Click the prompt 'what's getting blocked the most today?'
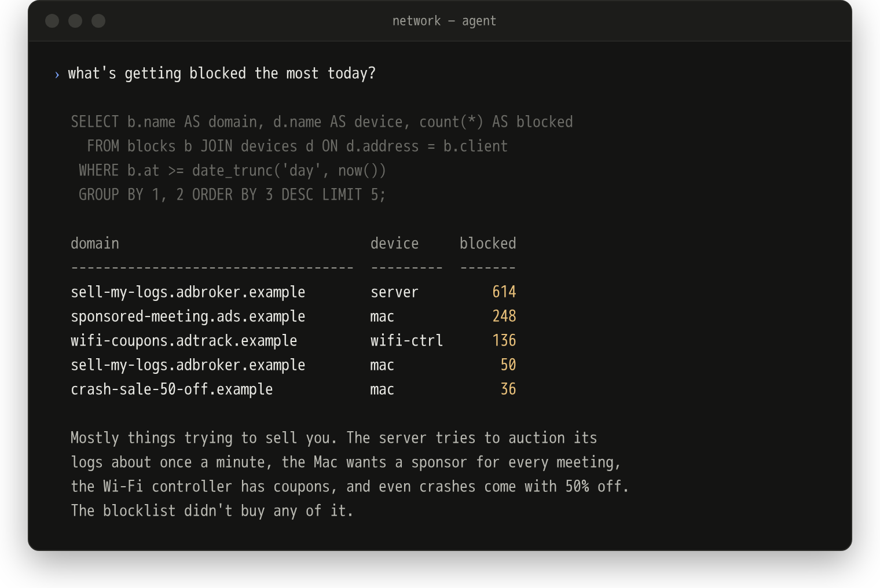880x588 pixels. click(222, 73)
